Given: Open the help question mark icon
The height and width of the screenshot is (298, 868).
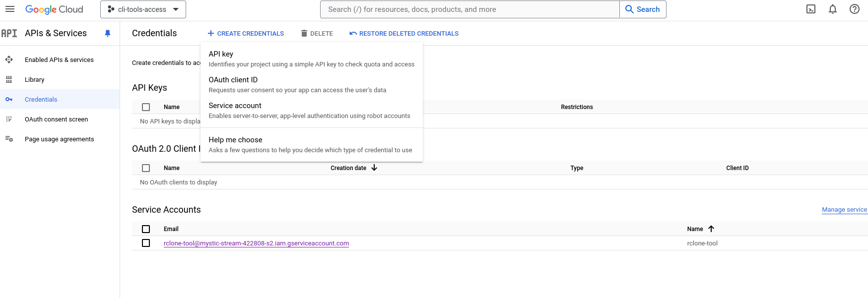Looking at the screenshot, I should pyautogui.click(x=855, y=9).
